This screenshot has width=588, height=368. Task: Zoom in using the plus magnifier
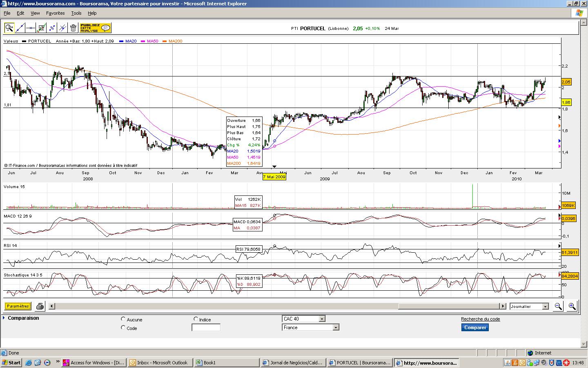tap(572, 306)
